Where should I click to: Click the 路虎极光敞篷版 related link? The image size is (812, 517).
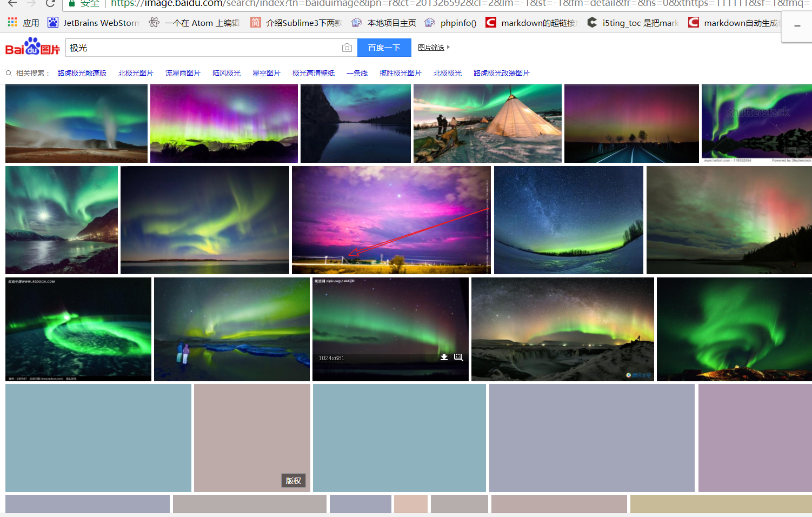(82, 73)
